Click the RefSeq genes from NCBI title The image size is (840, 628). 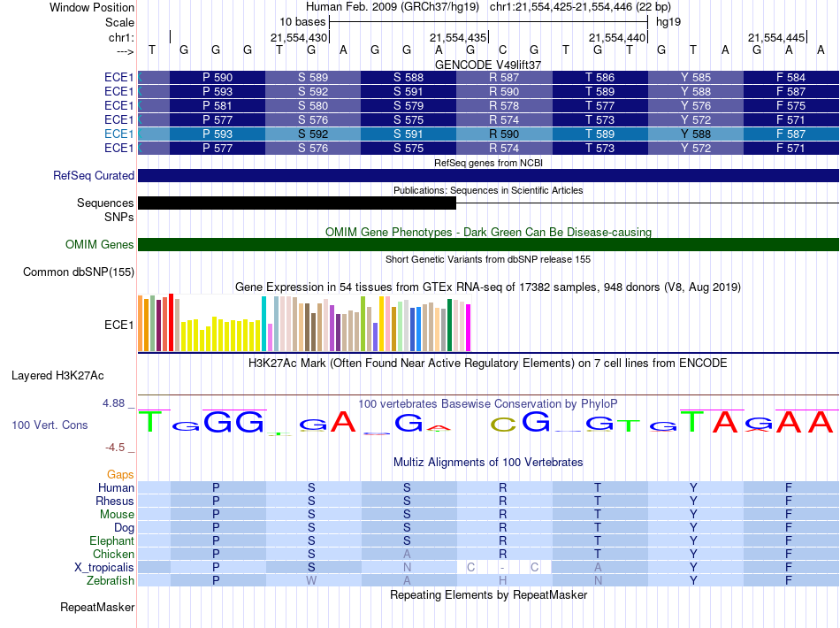click(x=488, y=163)
